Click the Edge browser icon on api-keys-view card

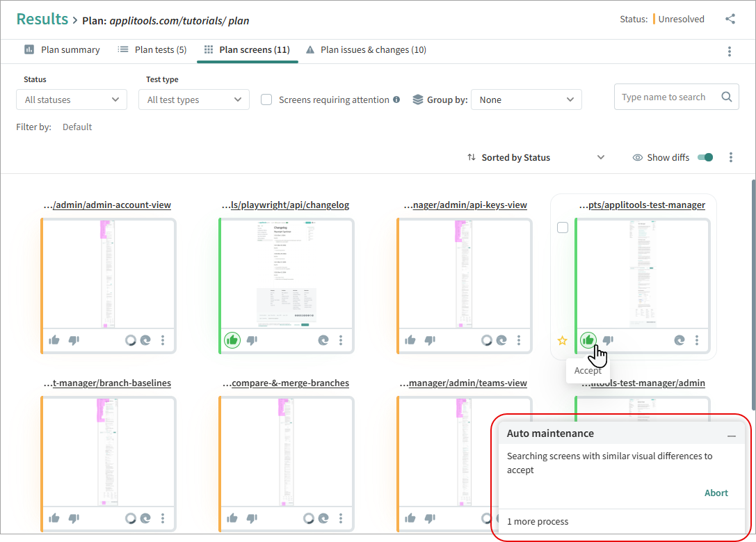pos(501,340)
